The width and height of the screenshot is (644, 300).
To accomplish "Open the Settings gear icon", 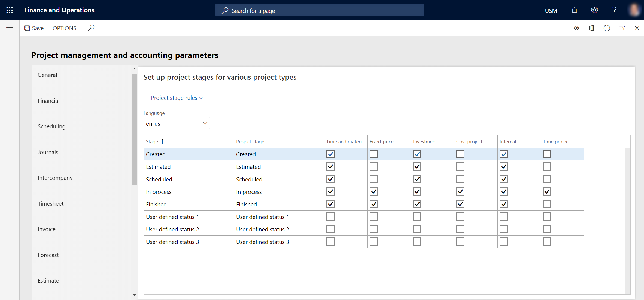I will pos(594,10).
